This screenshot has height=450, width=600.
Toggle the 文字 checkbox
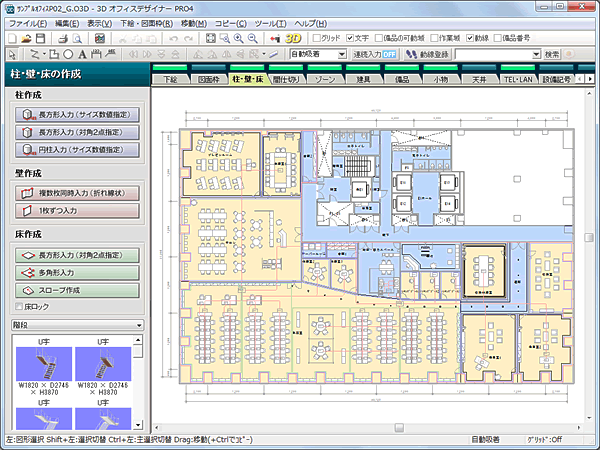349,38
